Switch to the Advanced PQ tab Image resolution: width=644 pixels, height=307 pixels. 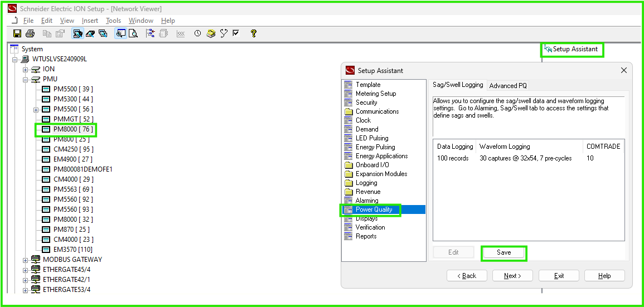[x=508, y=86]
